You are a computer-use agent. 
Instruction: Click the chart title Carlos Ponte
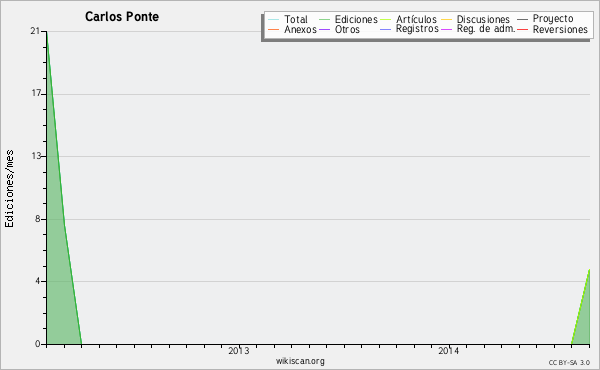122,16
